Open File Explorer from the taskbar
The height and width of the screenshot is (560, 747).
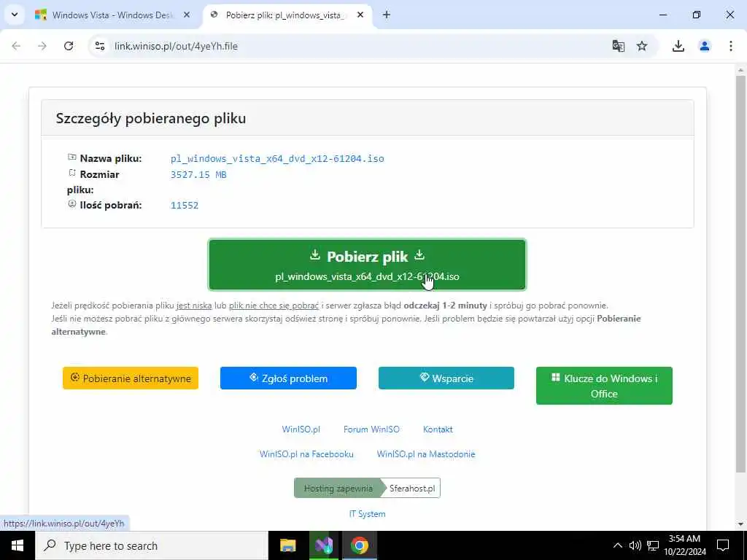tap(287, 545)
